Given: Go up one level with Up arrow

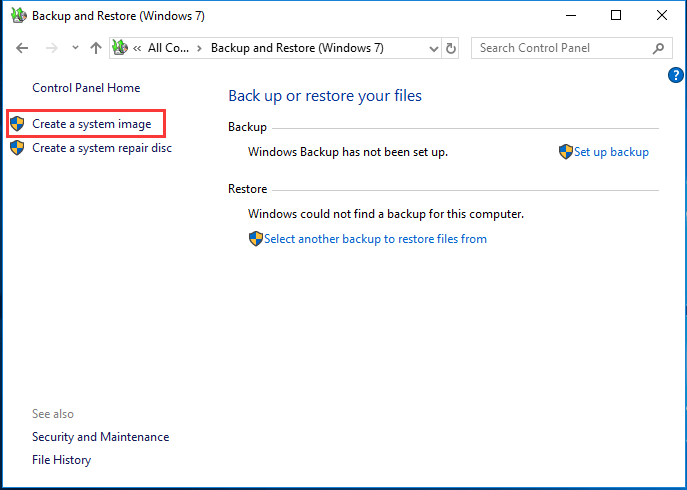Looking at the screenshot, I should (x=96, y=48).
